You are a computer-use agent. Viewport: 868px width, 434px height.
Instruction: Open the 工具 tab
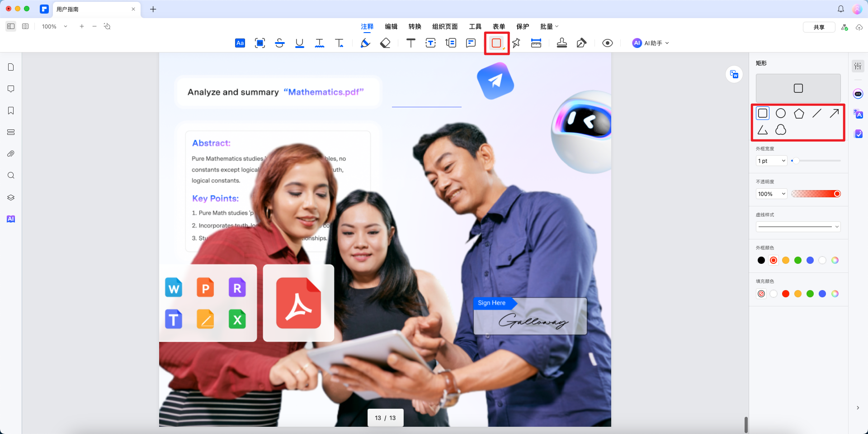tap(475, 27)
